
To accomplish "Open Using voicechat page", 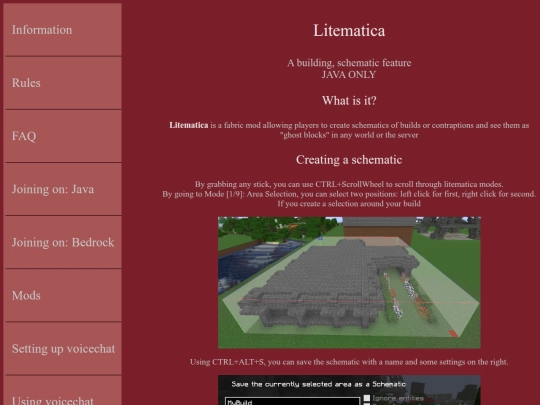I will click(x=62, y=391).
